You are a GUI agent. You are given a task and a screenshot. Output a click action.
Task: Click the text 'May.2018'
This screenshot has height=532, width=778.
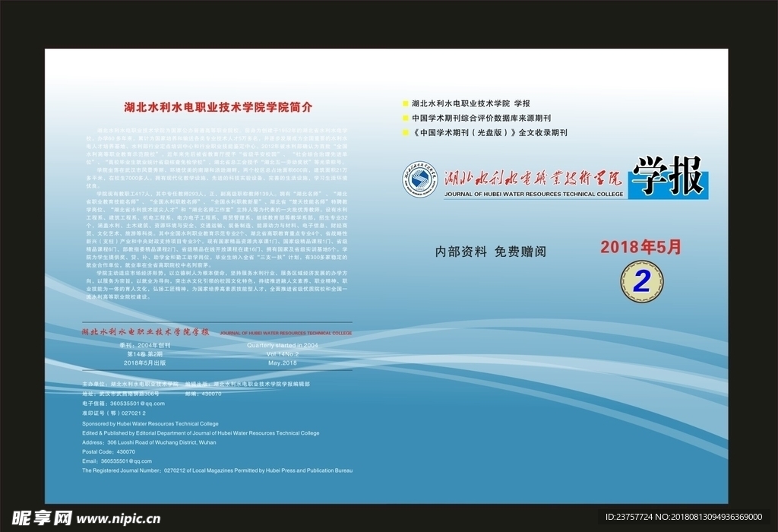pos(283,363)
